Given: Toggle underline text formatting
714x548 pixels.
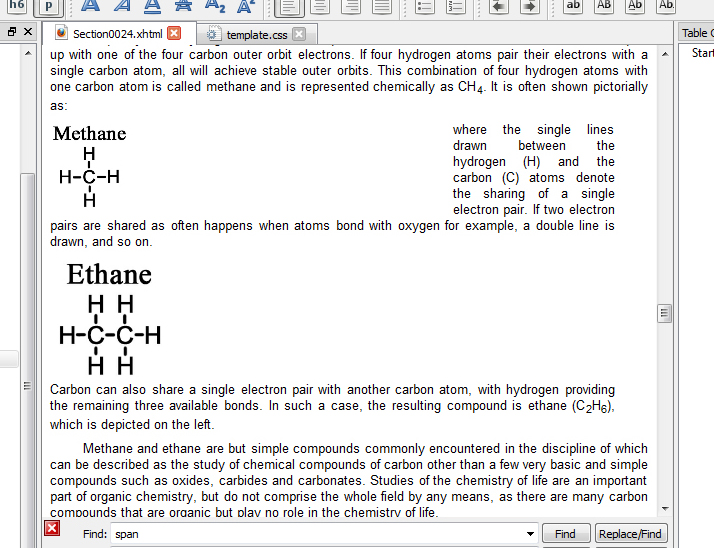Looking at the screenshot, I should tap(153, 6).
